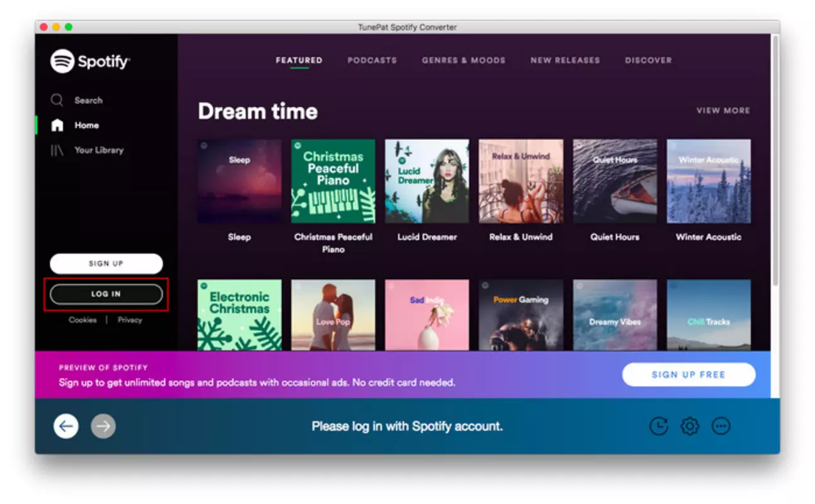815x504 pixels.
Task: Open the Relax & Unwind playlist cover
Action: (x=521, y=181)
